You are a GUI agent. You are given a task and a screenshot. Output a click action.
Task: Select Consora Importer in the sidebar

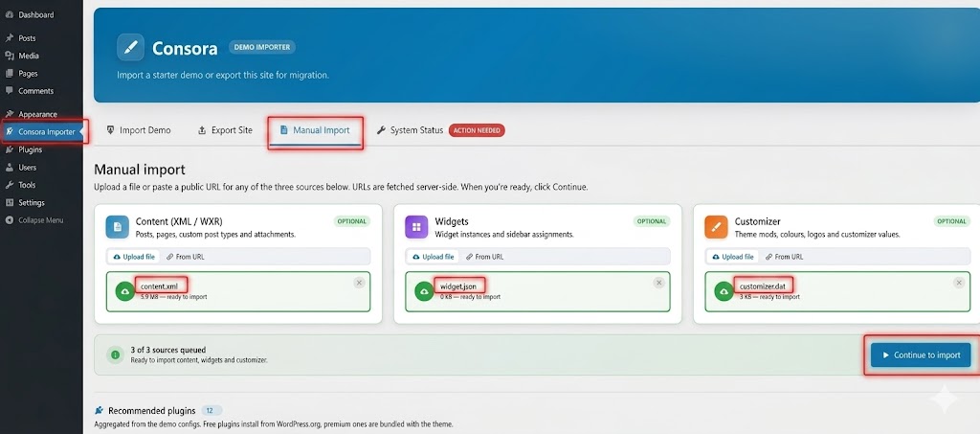tap(41, 132)
